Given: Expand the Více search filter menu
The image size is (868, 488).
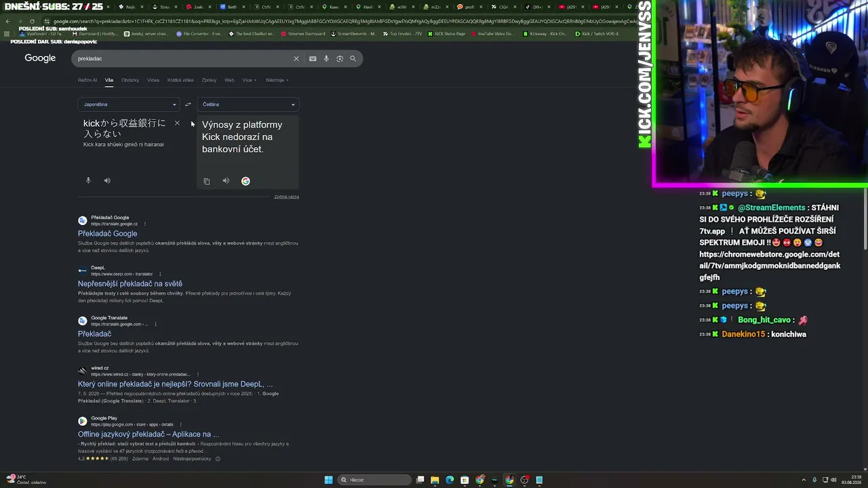Looking at the screenshot, I should pos(248,80).
